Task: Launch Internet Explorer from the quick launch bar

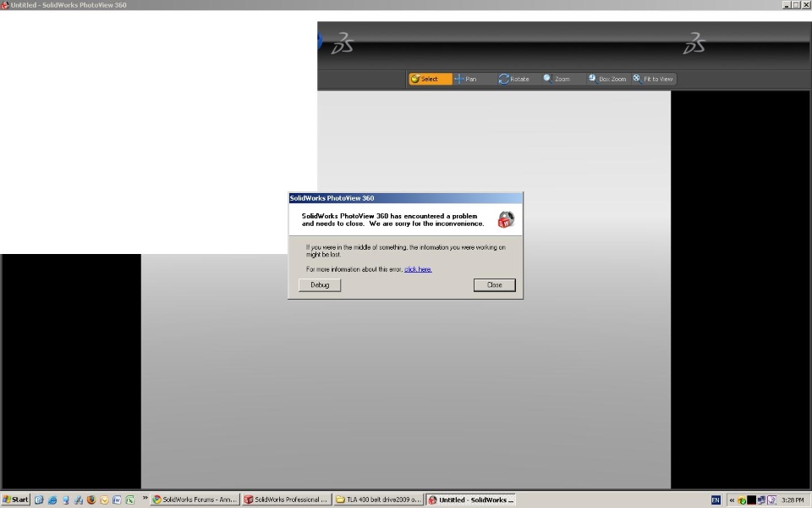Action: 52,500
